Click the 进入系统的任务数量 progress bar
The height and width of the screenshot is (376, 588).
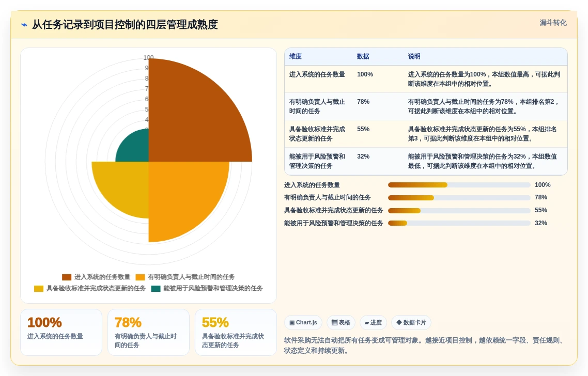pos(459,185)
